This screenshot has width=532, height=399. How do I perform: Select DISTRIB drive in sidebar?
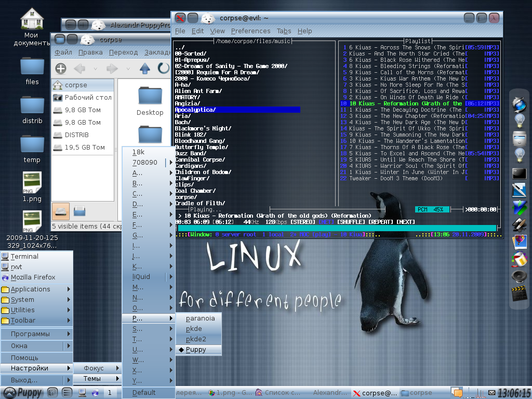(x=83, y=135)
